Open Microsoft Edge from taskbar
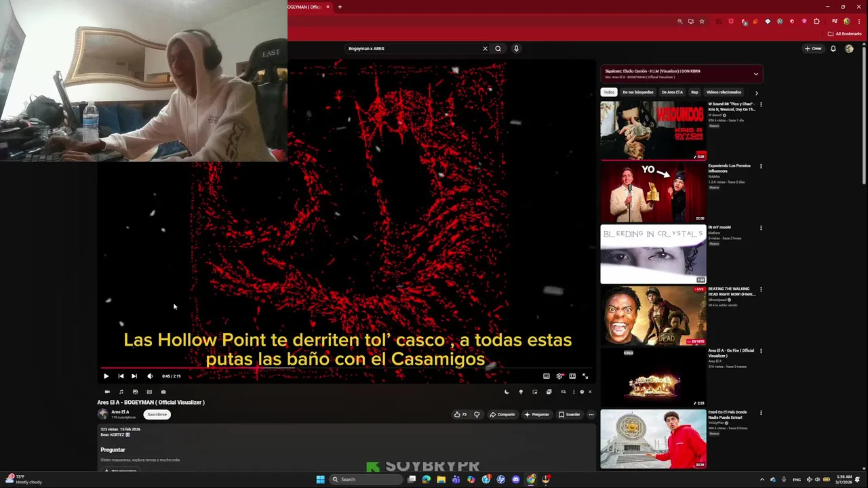The height and width of the screenshot is (488, 868). [x=426, y=479]
